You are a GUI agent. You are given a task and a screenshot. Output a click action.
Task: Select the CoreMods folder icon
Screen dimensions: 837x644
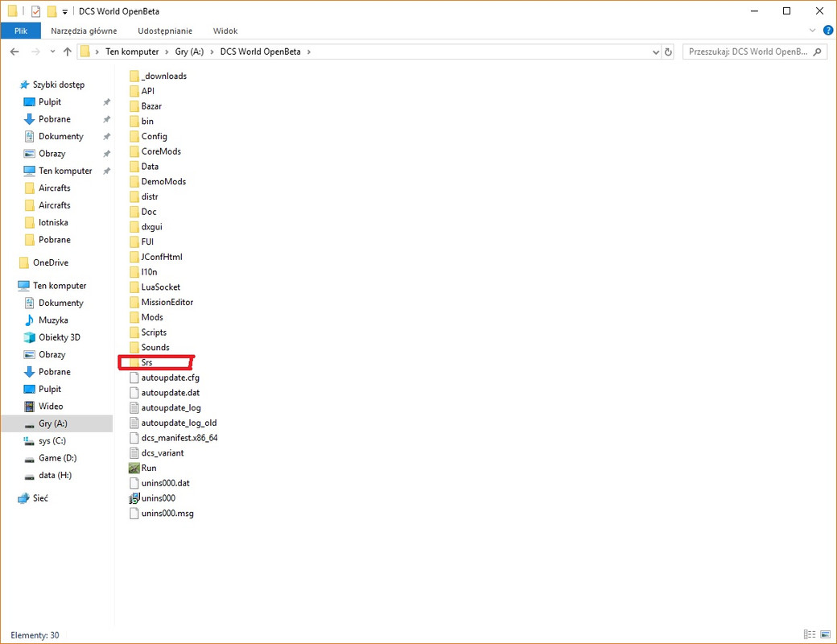(134, 151)
